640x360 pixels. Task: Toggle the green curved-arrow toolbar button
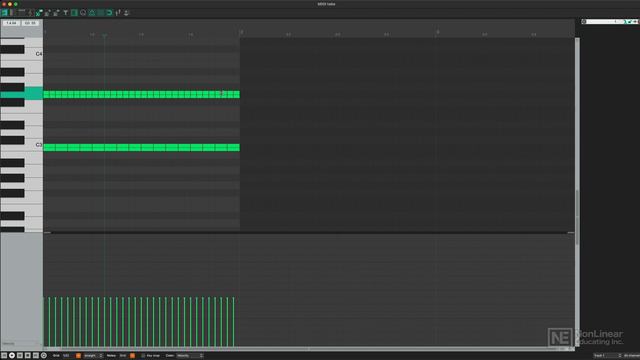pyautogui.click(x=109, y=13)
